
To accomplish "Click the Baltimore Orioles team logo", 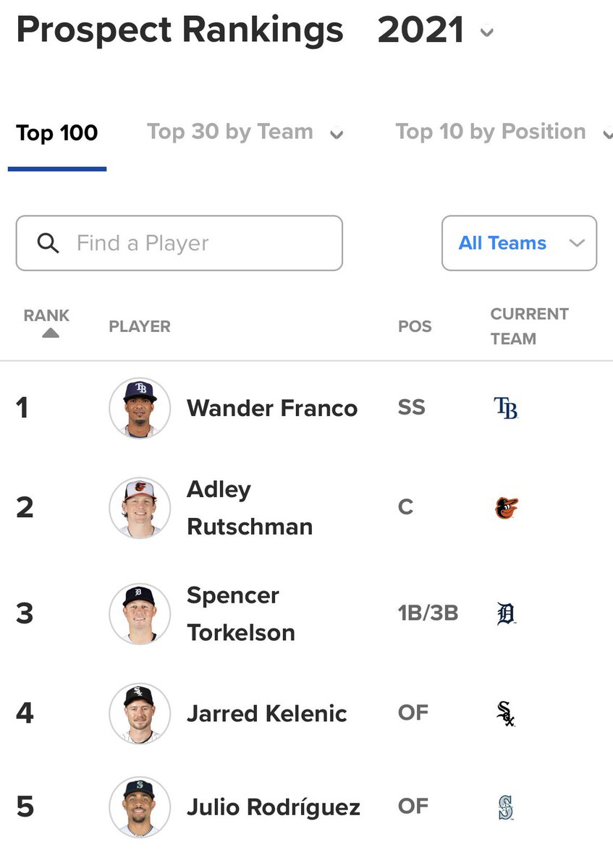I will click(x=507, y=509).
